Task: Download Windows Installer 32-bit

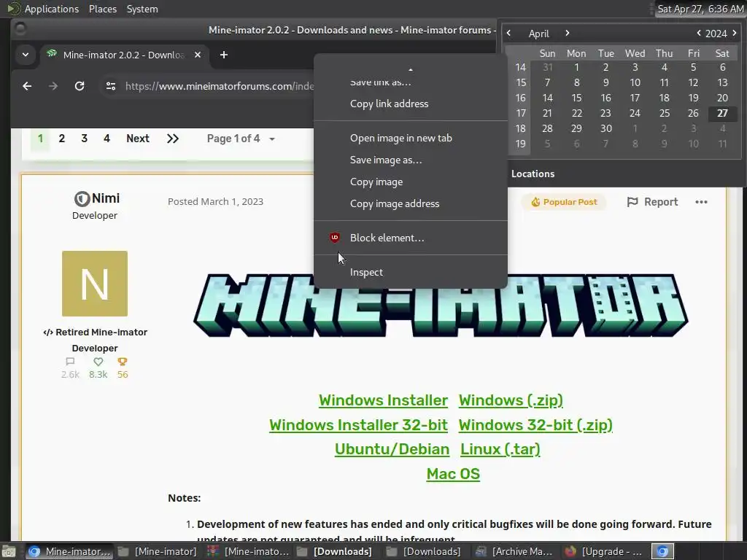Action: 358,425
